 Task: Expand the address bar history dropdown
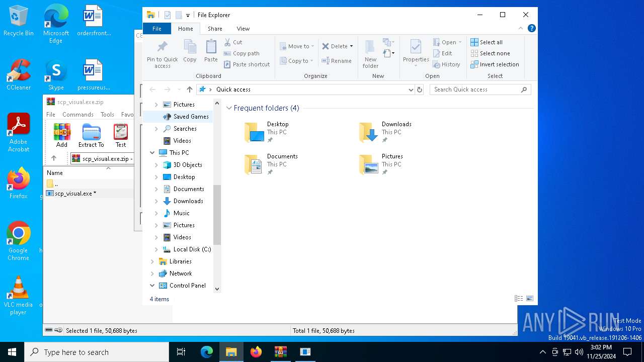coord(411,89)
